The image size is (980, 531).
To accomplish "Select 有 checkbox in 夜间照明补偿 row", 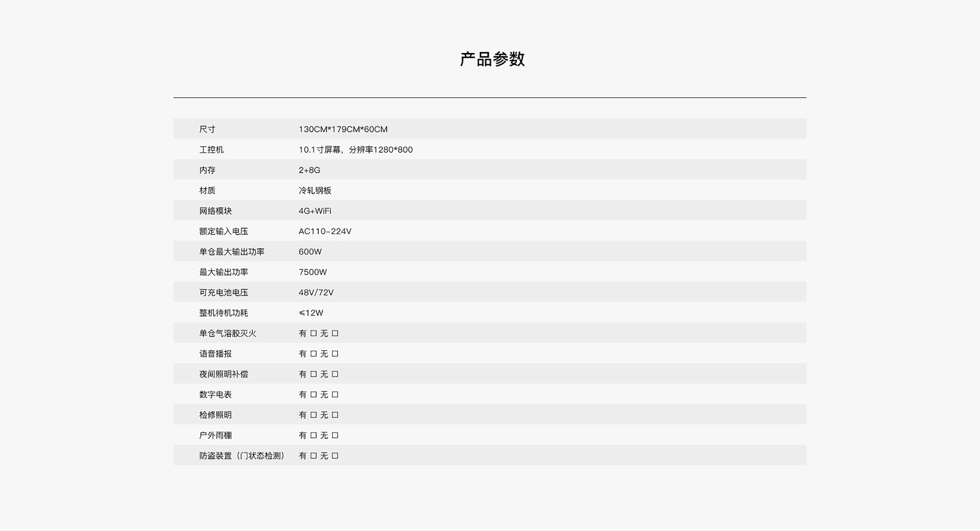I will 313,374.
